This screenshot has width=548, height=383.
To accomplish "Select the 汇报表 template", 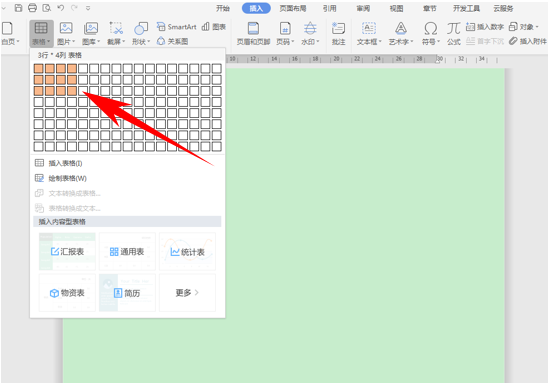I will (67, 252).
